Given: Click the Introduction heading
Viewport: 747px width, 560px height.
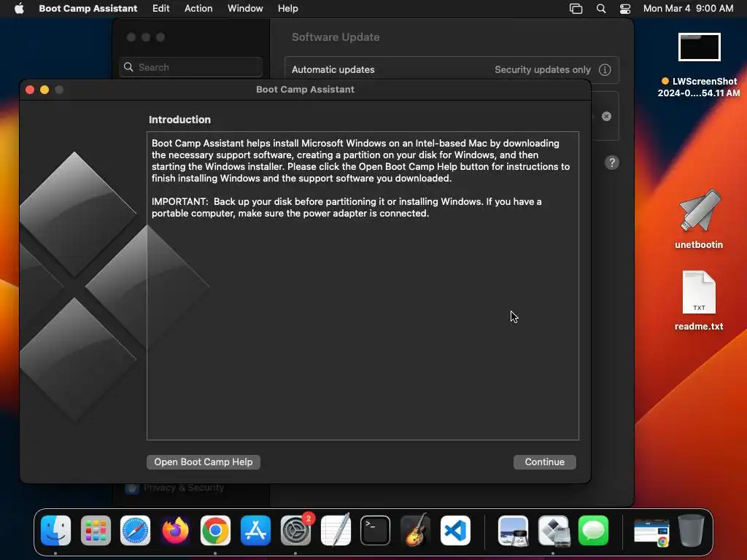Looking at the screenshot, I should tap(179, 120).
